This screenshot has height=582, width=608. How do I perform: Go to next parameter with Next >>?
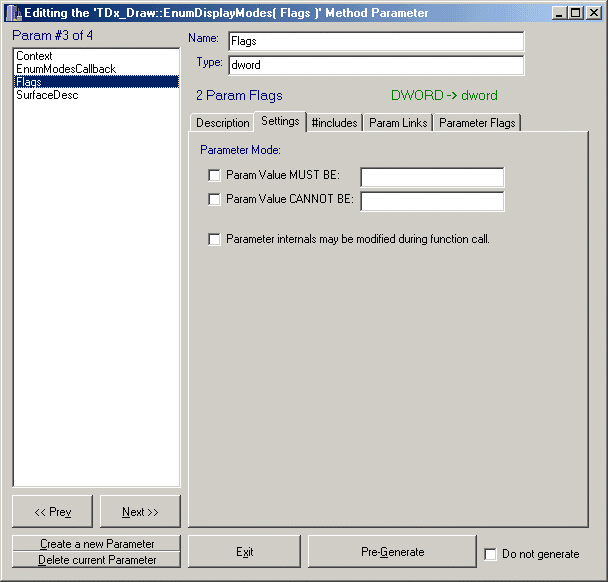click(140, 512)
